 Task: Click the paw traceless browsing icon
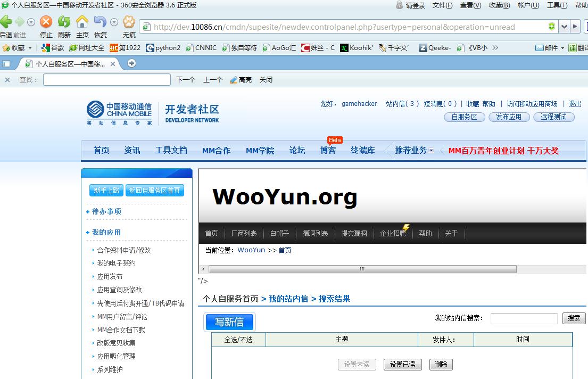tap(129, 22)
